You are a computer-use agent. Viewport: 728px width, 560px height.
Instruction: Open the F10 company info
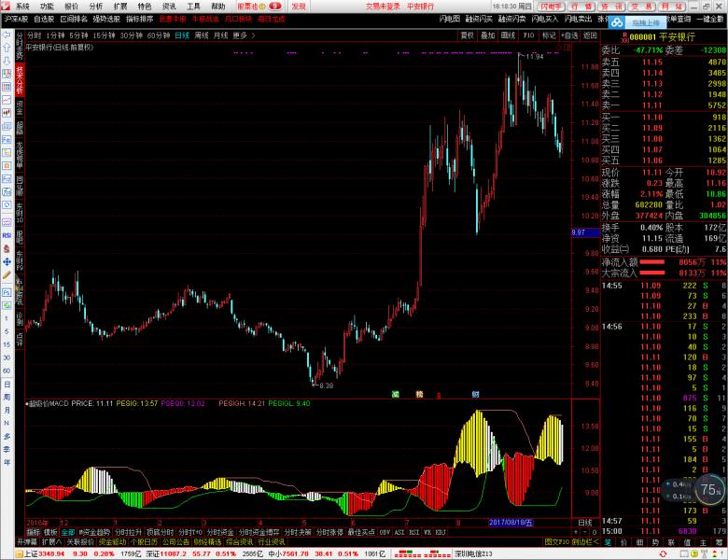[528, 35]
